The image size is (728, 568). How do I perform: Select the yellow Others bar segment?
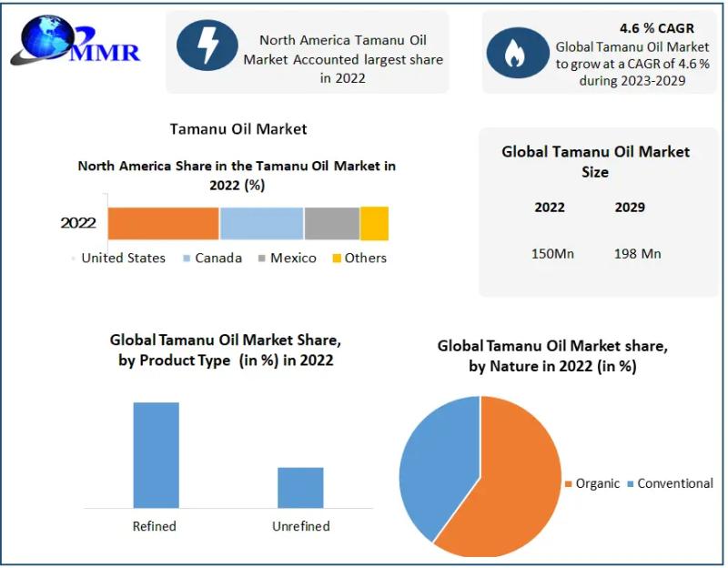tap(374, 223)
